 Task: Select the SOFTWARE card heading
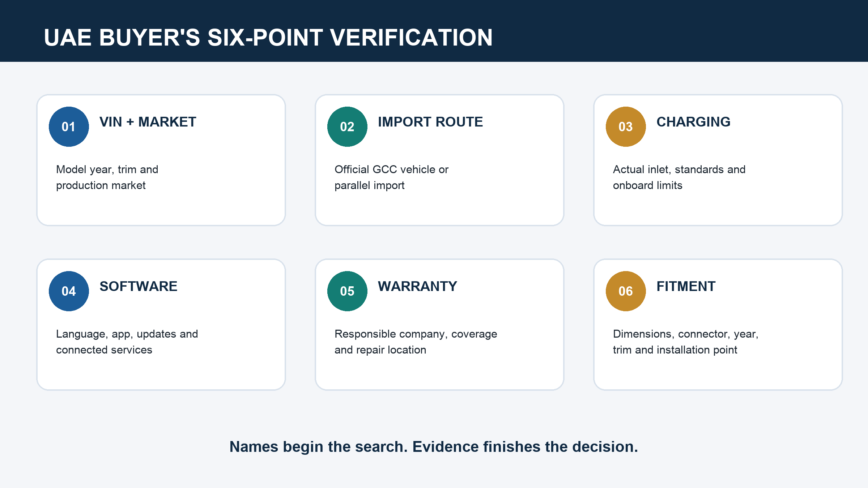[139, 286]
